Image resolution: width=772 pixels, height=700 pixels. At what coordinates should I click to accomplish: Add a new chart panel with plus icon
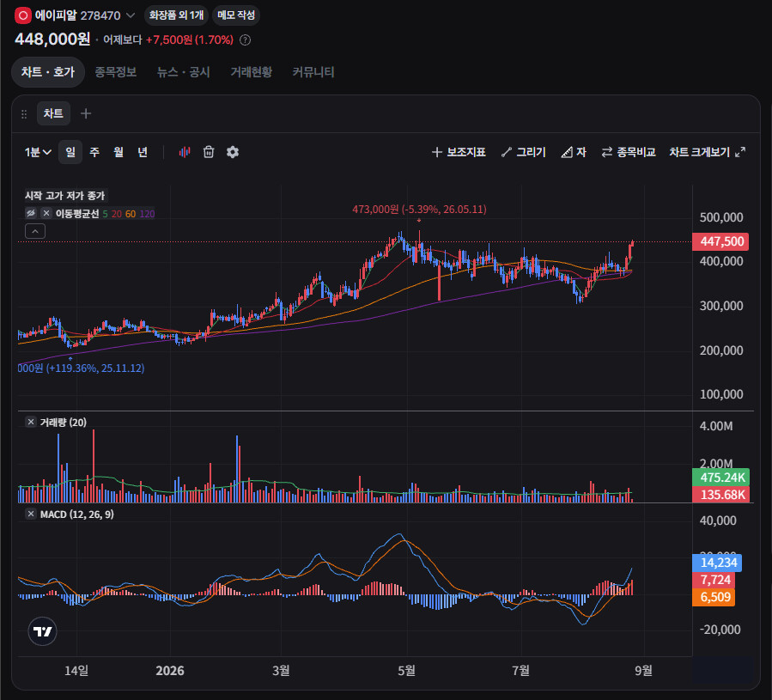click(x=86, y=113)
